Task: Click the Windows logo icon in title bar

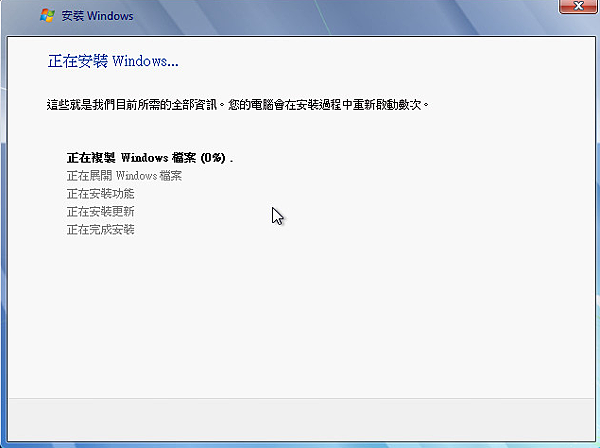Action: (x=47, y=16)
